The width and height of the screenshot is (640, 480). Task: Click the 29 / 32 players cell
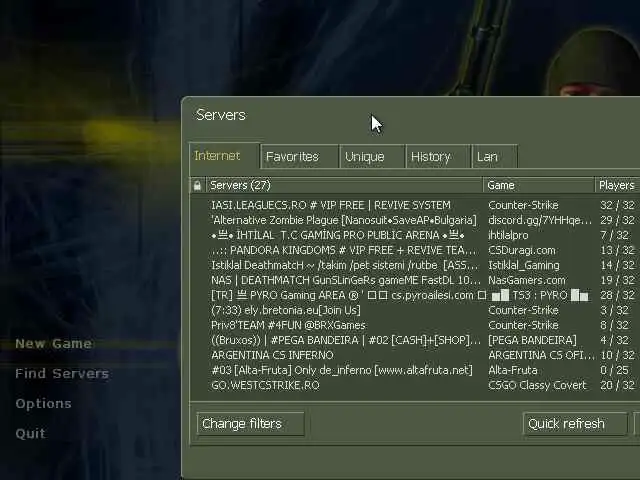pos(617,220)
